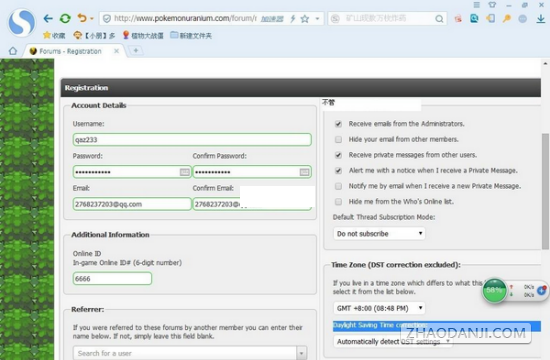Open Automatically detect DST settings dropdown
The image size is (550, 360).
tap(393, 341)
